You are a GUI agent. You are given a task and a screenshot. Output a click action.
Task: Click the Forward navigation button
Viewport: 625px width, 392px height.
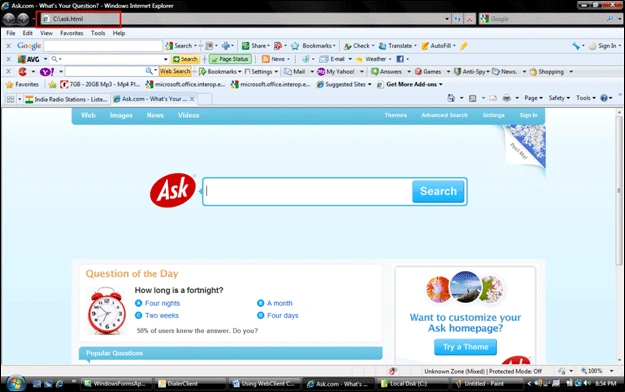click(23, 18)
